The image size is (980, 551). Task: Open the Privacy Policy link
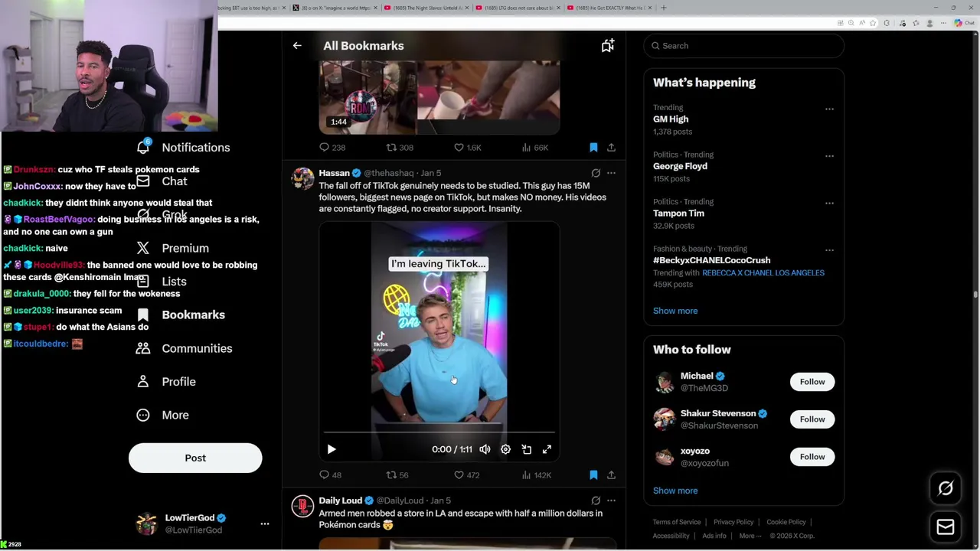[x=733, y=522]
